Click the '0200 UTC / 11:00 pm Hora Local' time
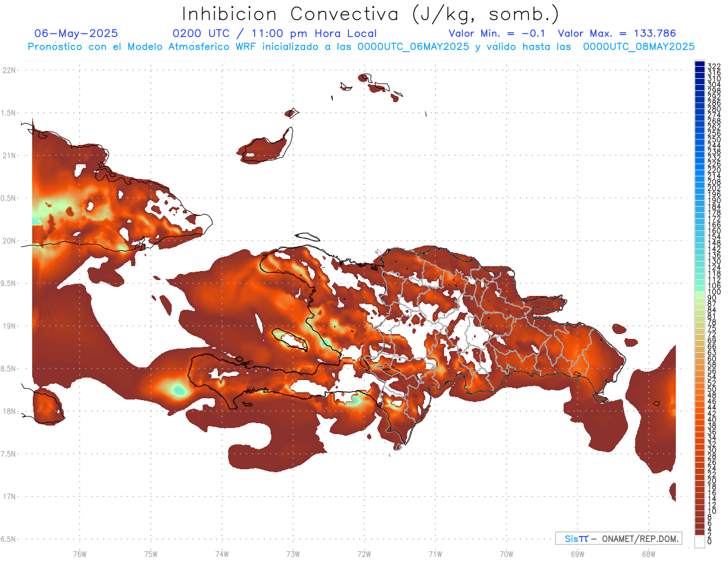The height and width of the screenshot is (562, 728). click(x=275, y=33)
